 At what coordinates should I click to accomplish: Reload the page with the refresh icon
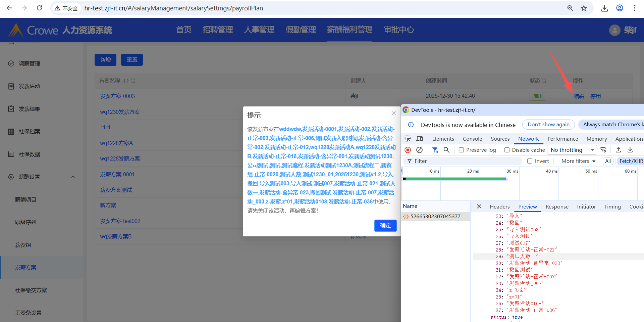coord(39,8)
